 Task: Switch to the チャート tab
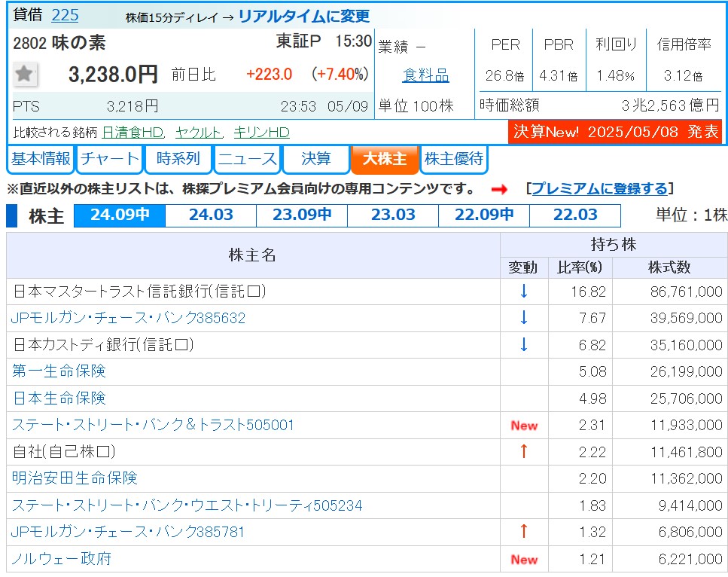coord(110,159)
